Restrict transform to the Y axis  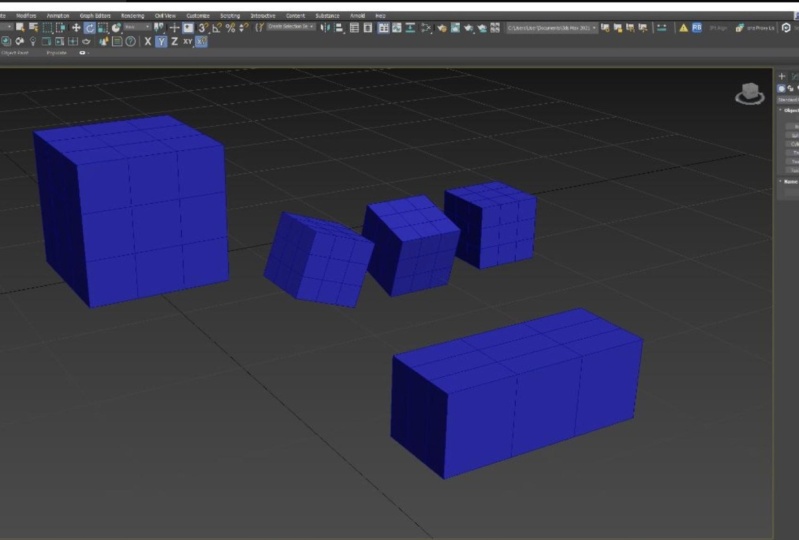(161, 41)
